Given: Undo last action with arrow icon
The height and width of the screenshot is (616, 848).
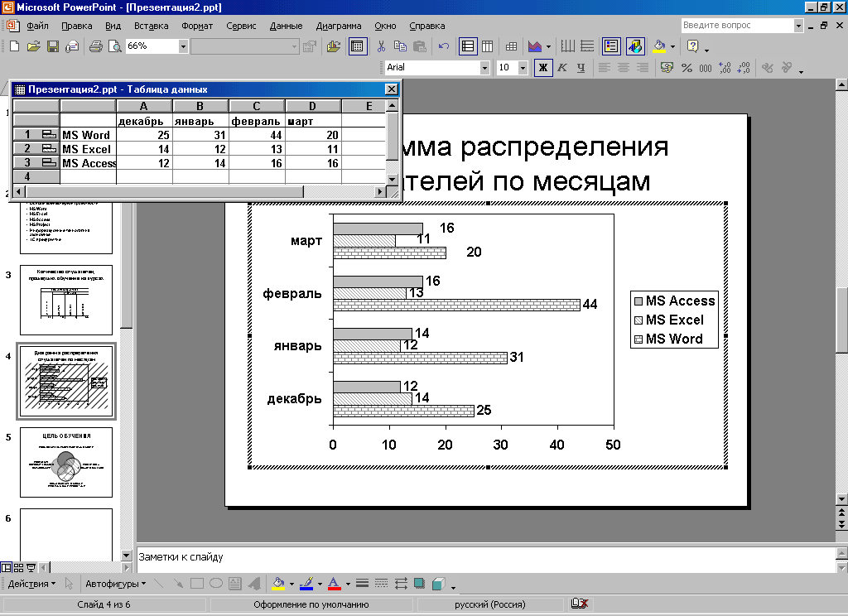Looking at the screenshot, I should [x=444, y=46].
